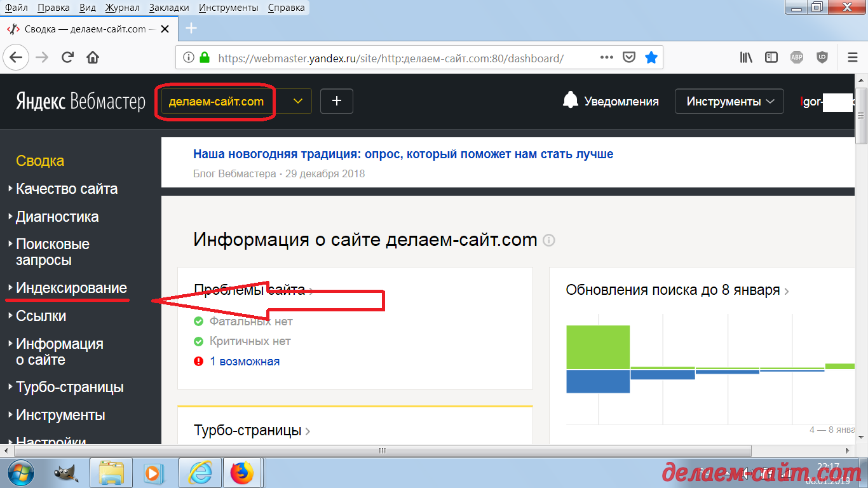Image resolution: width=868 pixels, height=488 pixels.
Task: Toggle the blue bookmark star
Action: tap(651, 58)
